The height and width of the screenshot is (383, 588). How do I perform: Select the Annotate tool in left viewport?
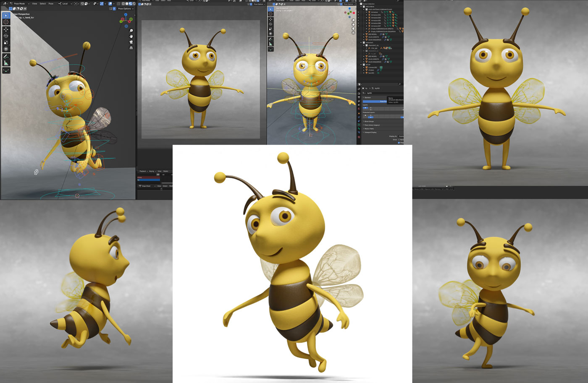(x=6, y=56)
